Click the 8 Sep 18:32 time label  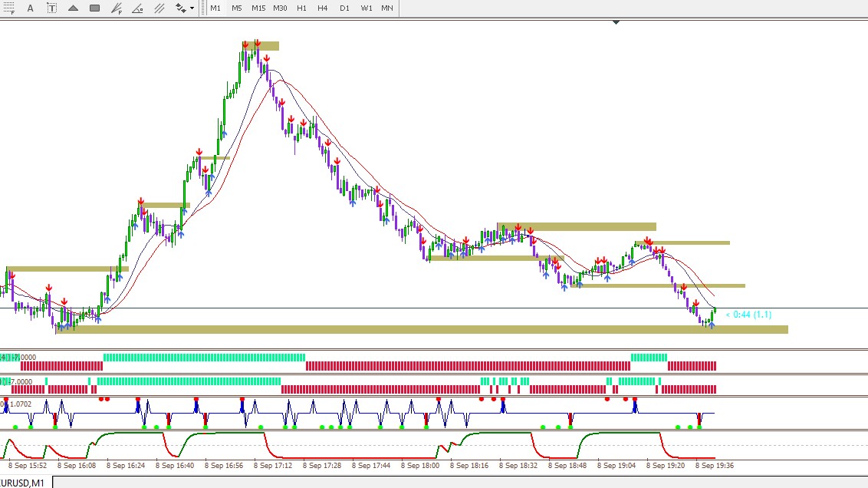(x=518, y=465)
